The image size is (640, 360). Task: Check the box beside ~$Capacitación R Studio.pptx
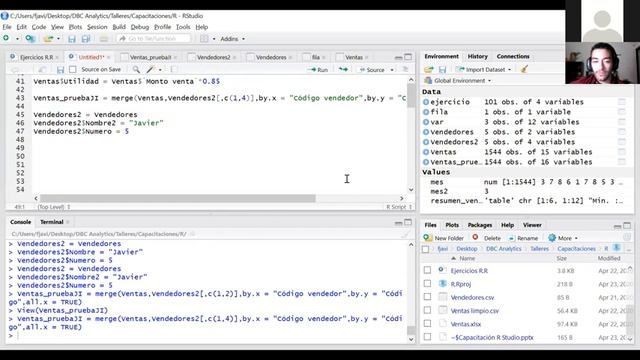(427, 337)
